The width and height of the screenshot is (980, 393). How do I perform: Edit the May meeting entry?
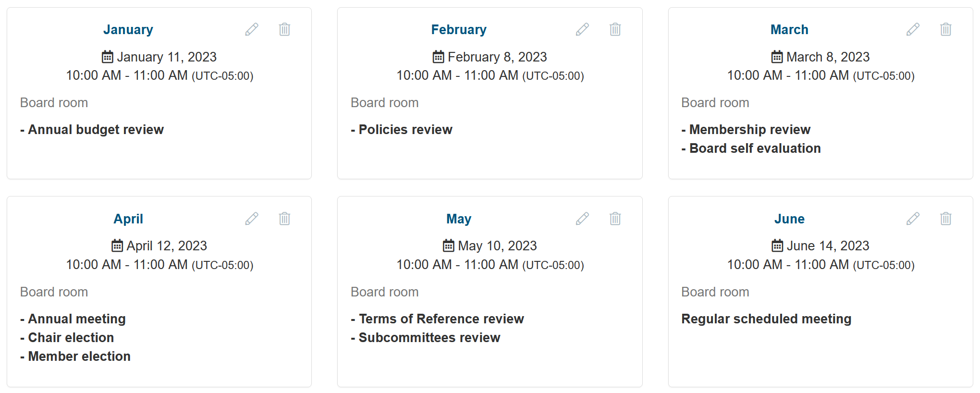point(582,219)
